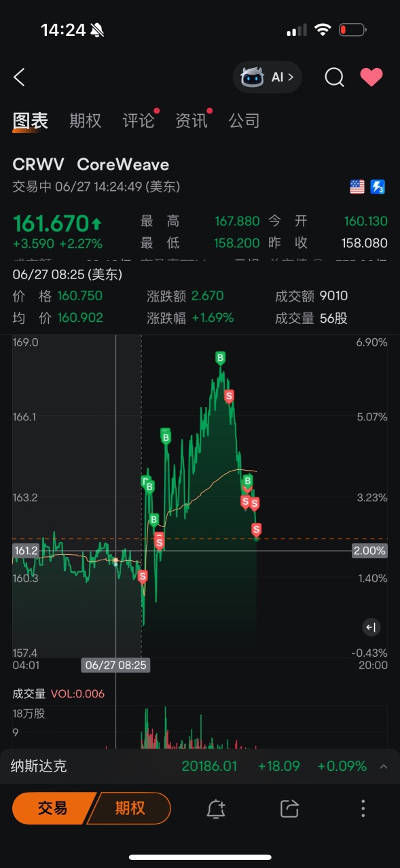The image size is (400, 868).
Task: Tap the 成交量 VOL indicator label
Action: (x=59, y=693)
